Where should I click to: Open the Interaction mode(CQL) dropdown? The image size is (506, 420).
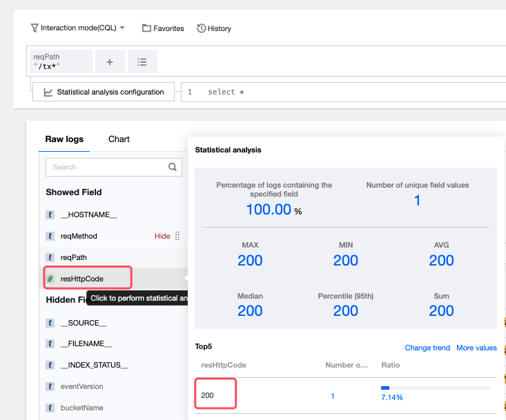[x=77, y=28]
